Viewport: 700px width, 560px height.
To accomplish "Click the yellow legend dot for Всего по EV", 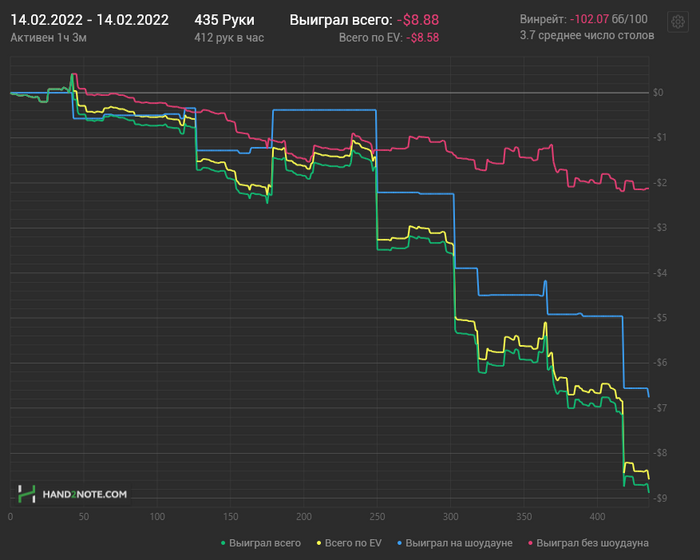I will point(319,543).
